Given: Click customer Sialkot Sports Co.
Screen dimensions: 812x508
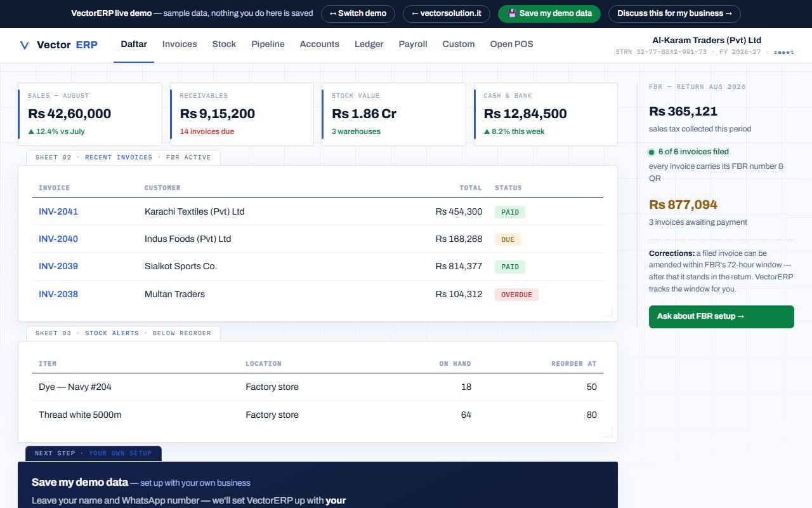Looking at the screenshot, I should point(181,266).
